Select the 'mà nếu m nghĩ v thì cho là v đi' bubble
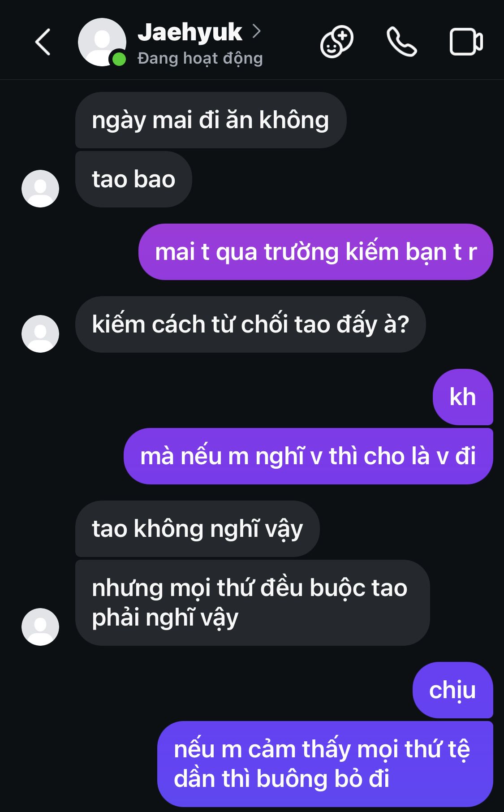Screen dimensions: 504x812 (x=308, y=456)
